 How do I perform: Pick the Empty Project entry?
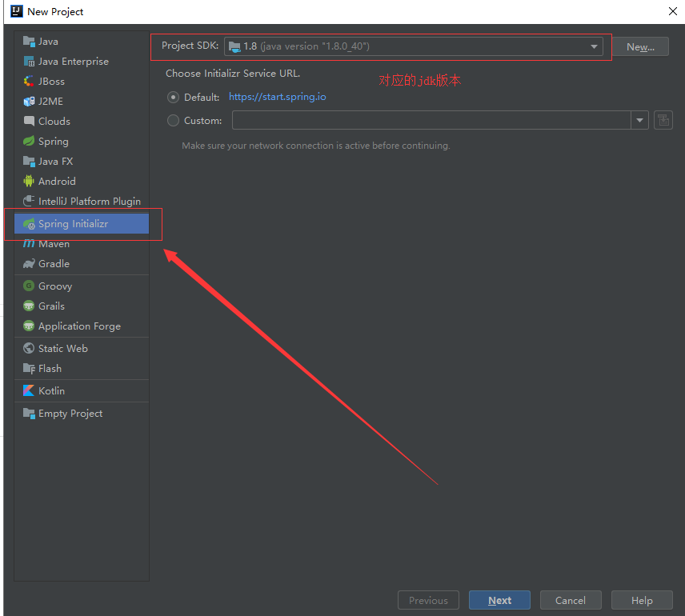[82, 414]
